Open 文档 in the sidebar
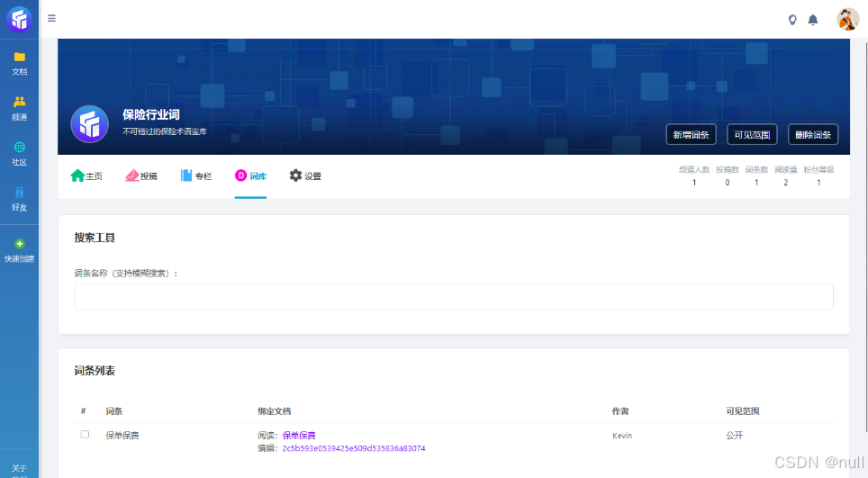Viewport: 868px width, 478px height. tap(20, 64)
